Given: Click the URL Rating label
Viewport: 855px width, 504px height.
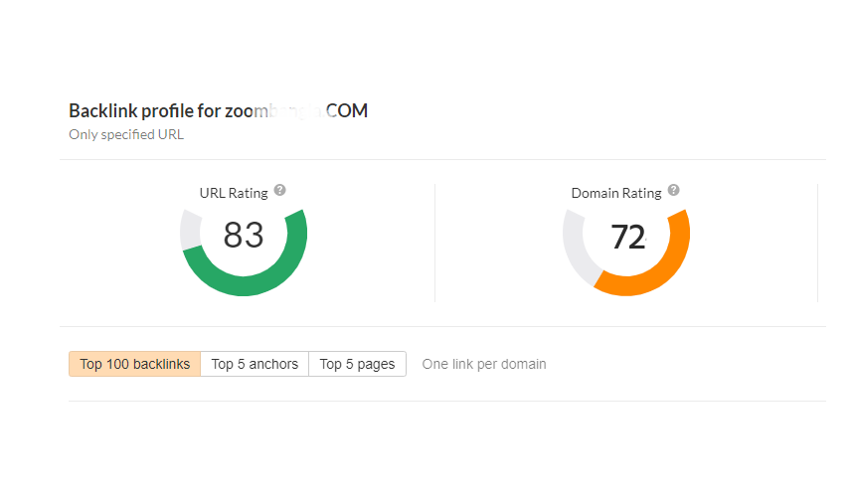Looking at the screenshot, I should point(234,193).
